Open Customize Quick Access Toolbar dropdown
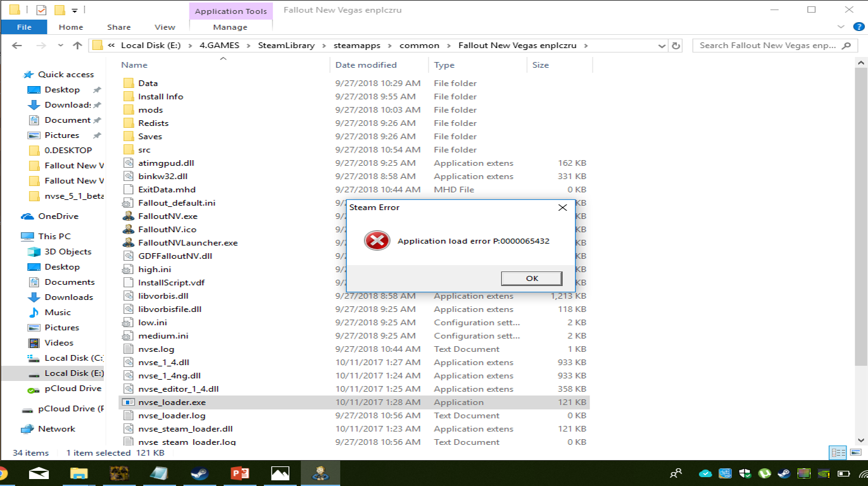Image resolution: width=868 pixels, height=486 pixels. click(74, 10)
